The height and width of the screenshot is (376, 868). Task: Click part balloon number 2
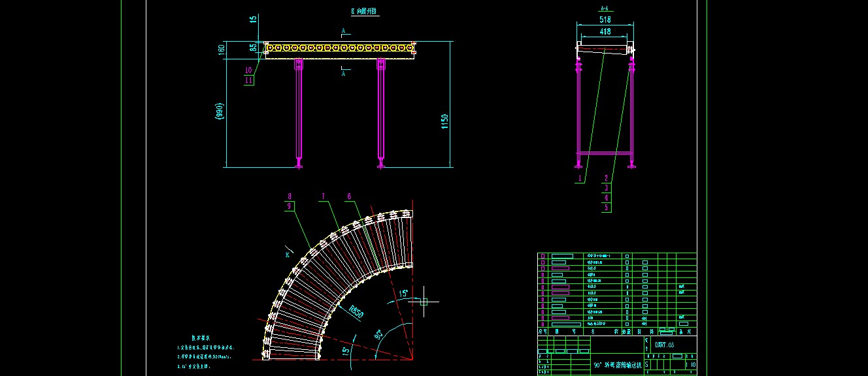click(606, 178)
